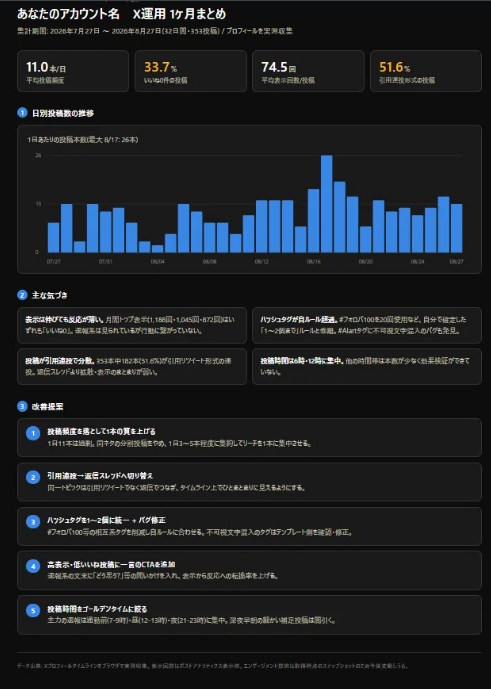Click the 改善提案 section heading
The width and height of the screenshot is (491, 689).
(47, 406)
